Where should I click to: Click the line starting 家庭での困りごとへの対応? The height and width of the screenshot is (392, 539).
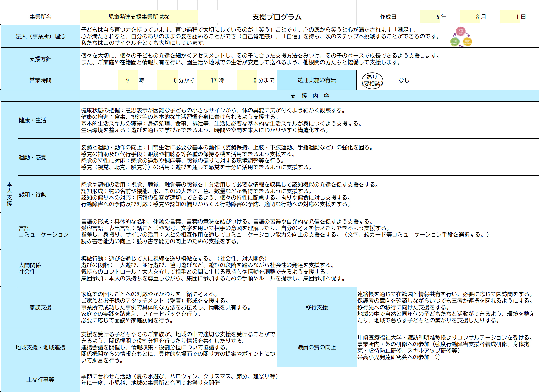click(x=149, y=294)
